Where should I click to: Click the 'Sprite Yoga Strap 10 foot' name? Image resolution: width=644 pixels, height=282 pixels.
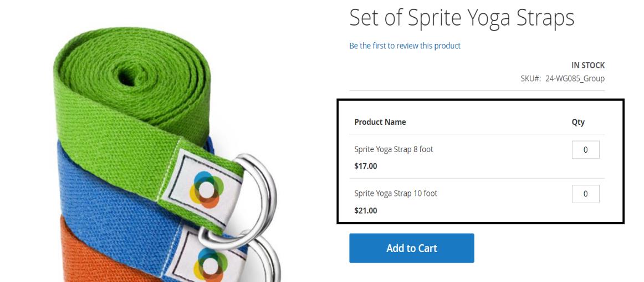(x=396, y=194)
